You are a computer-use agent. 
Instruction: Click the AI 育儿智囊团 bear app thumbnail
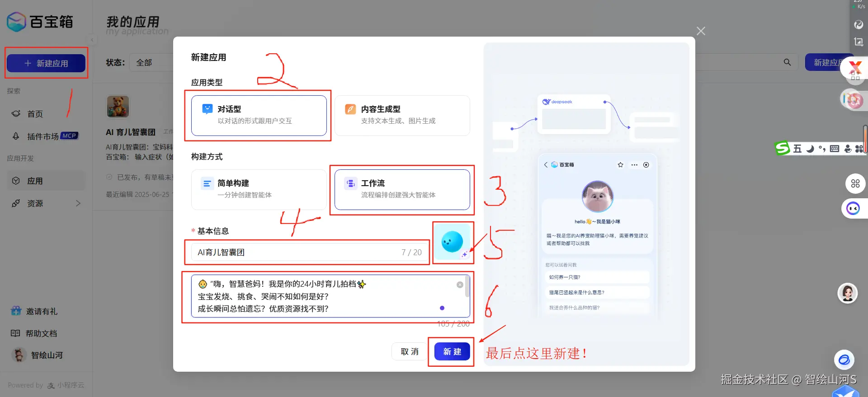pos(118,107)
